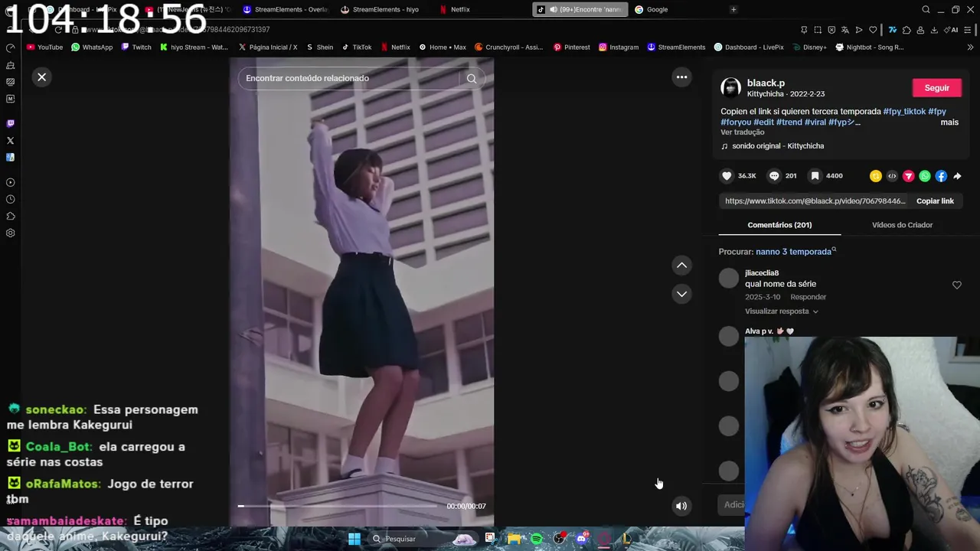Open a new browser tab plus button
Screen dimensions: 980x551
733,9
